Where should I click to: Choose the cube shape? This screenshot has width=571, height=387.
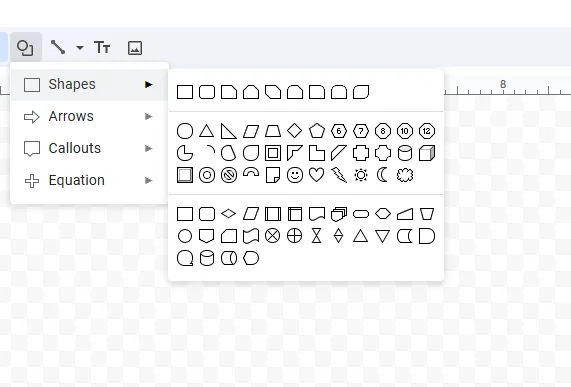[x=427, y=153]
